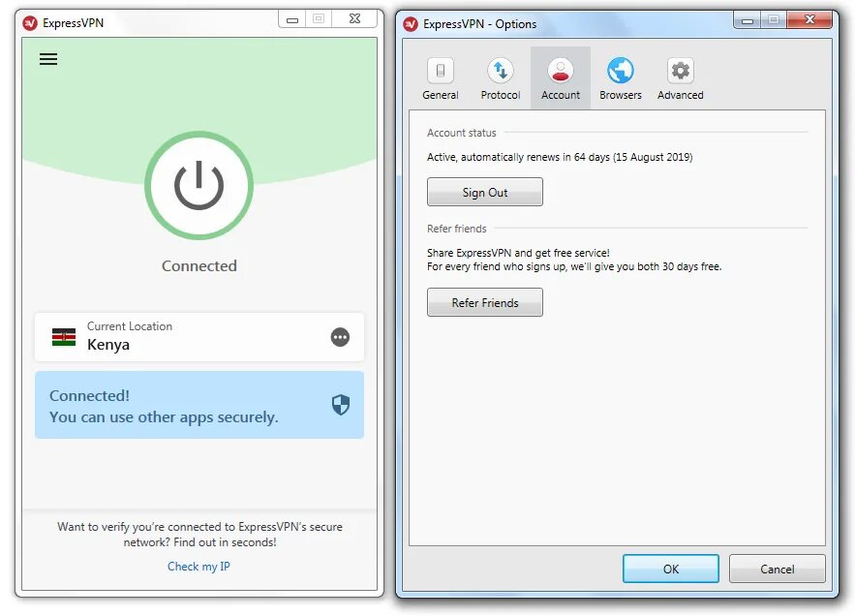Switch to the Browsers tab
Screen dimensions: 855x616
coord(621,78)
